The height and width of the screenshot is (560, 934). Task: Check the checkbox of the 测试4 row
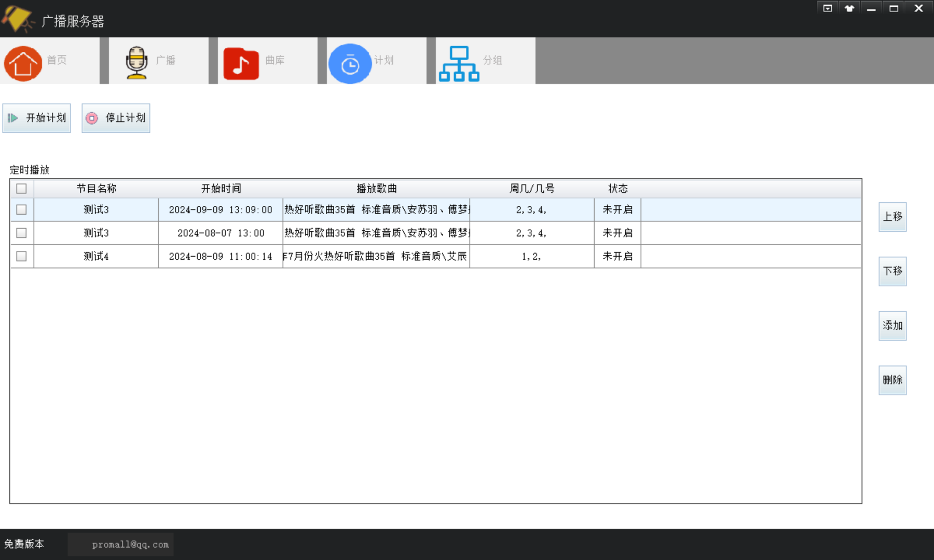click(x=21, y=256)
